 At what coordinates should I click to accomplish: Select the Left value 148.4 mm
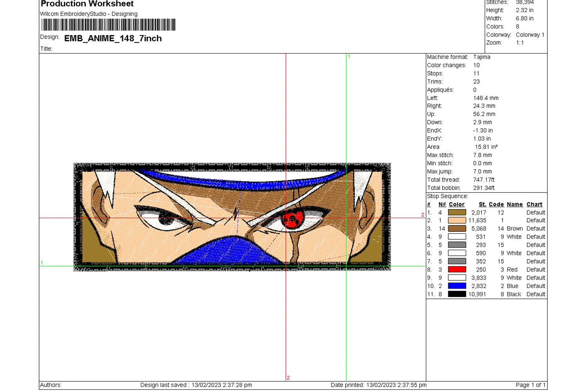point(486,98)
